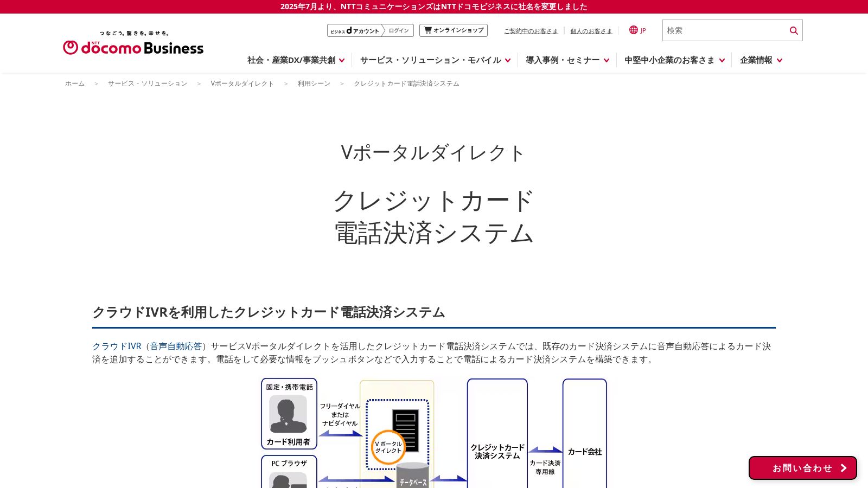868x488 pixels.
Task: Click the クラウドIVRを利用した section heading
Action: (x=269, y=312)
